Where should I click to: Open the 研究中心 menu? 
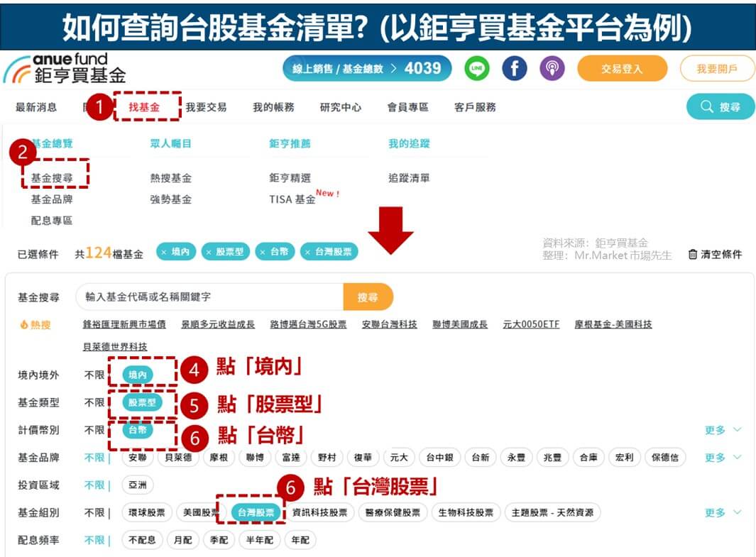[x=341, y=107]
